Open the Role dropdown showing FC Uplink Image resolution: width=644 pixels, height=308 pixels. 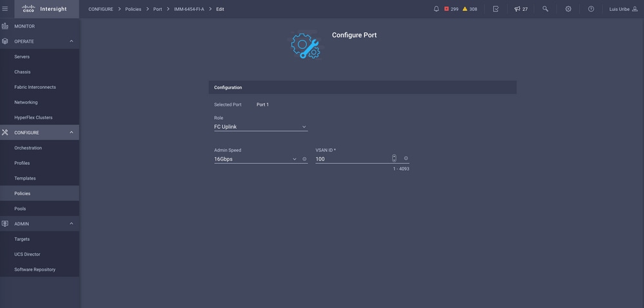click(x=261, y=127)
